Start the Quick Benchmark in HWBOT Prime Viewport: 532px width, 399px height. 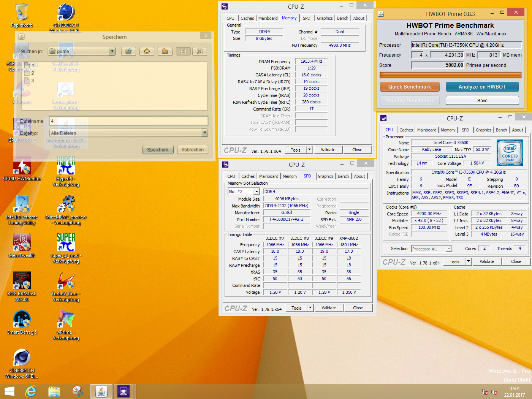(x=410, y=87)
